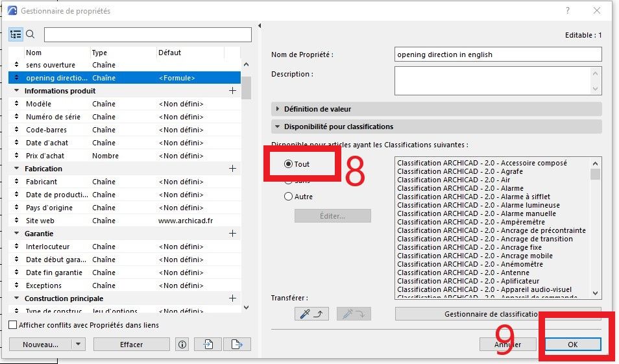The image size is (619, 364).
Task: Click reorder handle of Fabricant row
Action: [17, 182]
